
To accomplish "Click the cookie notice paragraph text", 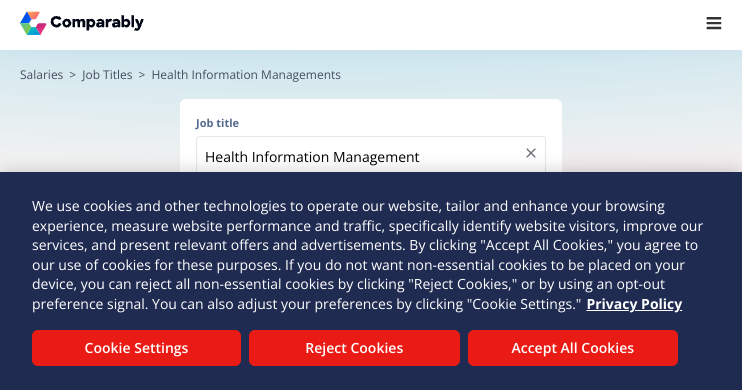I will click(367, 255).
